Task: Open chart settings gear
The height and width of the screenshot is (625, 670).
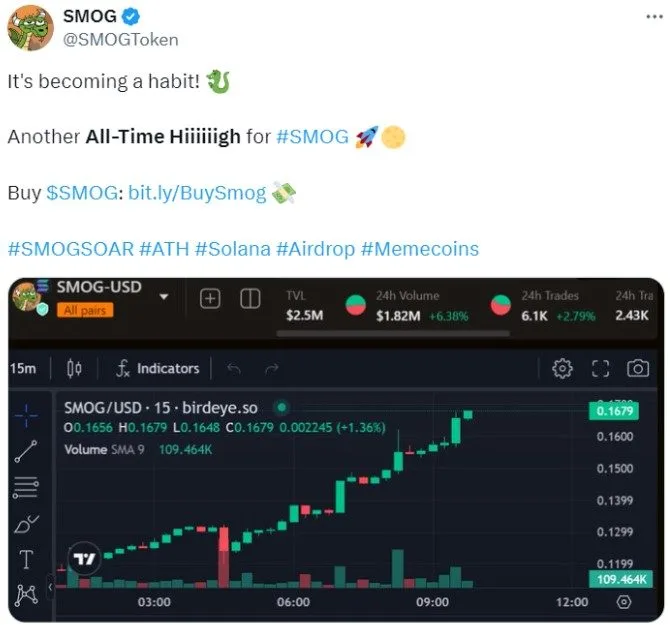Action: point(562,369)
